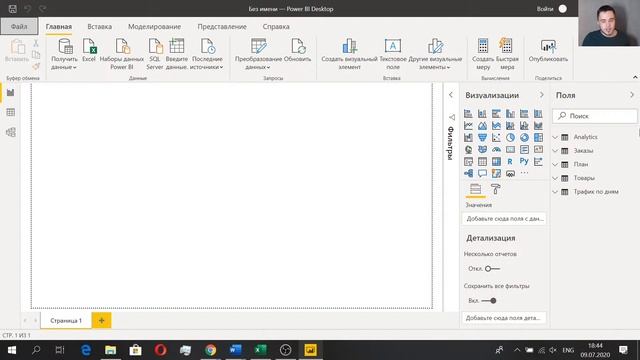Select the gauge visual
The height and width of the screenshot is (360, 640).
[x=496, y=149]
